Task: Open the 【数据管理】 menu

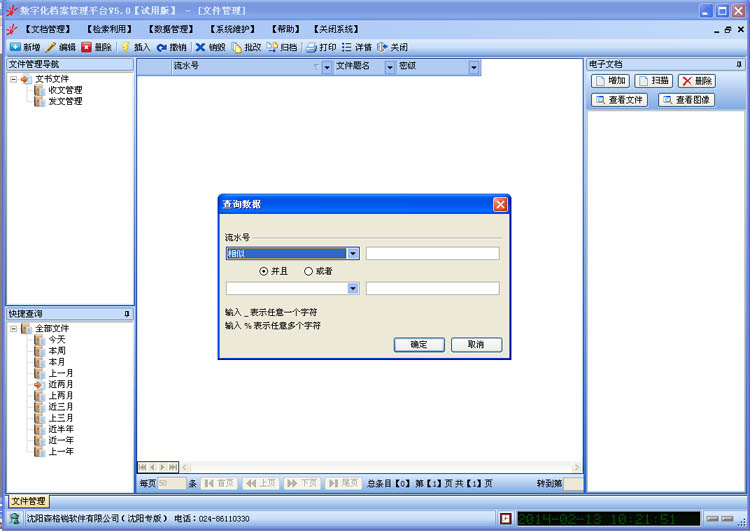Action: pyautogui.click(x=173, y=29)
